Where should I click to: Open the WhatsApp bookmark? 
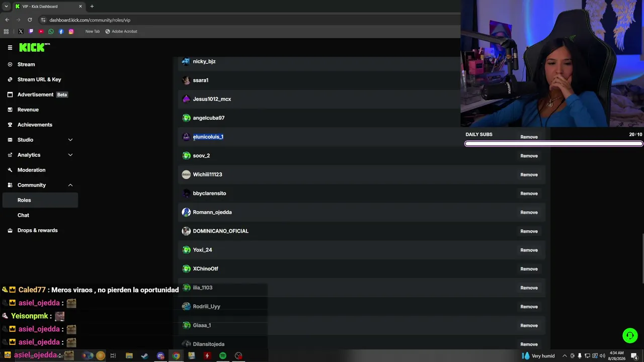pyautogui.click(x=51, y=32)
